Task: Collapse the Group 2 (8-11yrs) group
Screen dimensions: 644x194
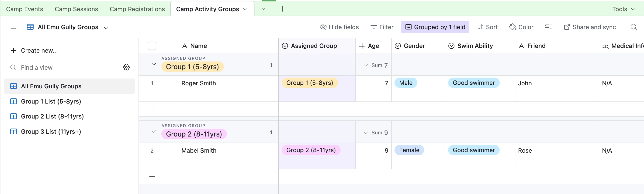Action: pyautogui.click(x=154, y=132)
